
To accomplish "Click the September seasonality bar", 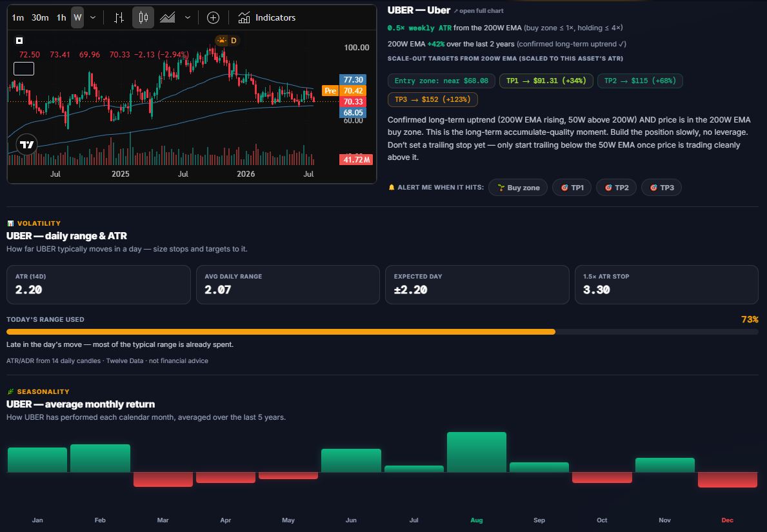I will point(539,468).
